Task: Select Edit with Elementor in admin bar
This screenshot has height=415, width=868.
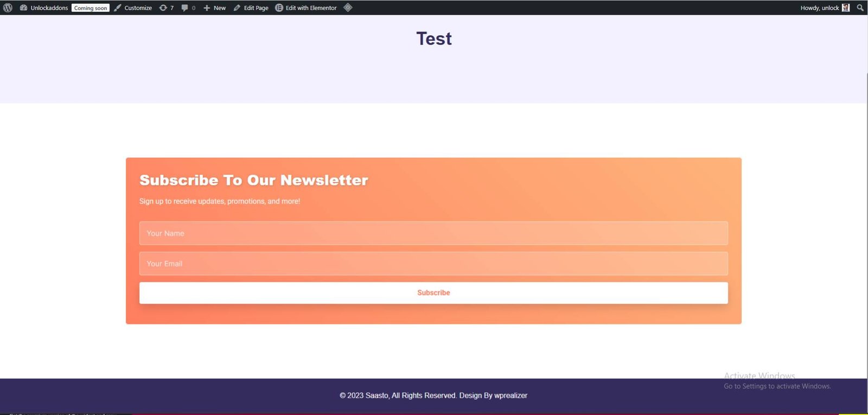Action: (x=311, y=8)
